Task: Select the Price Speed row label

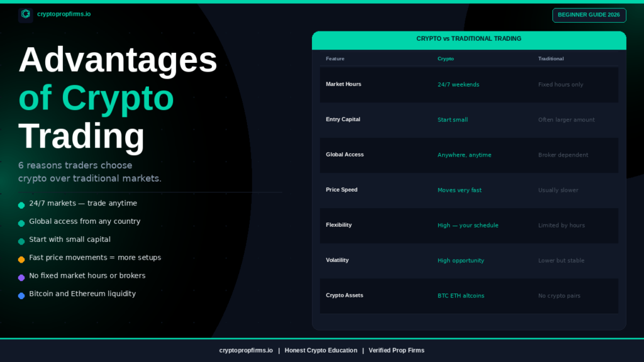Action: [341, 190]
